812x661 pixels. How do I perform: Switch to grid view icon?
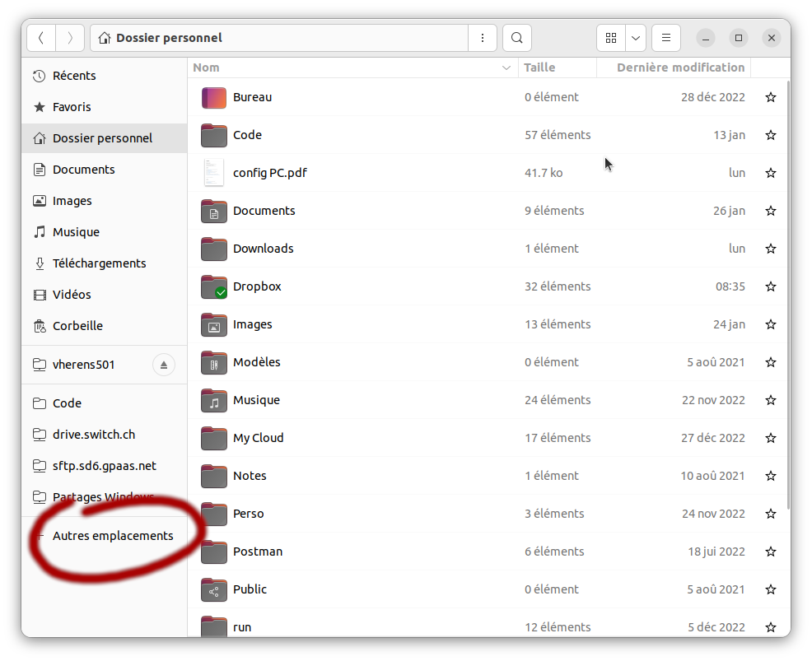tap(610, 38)
